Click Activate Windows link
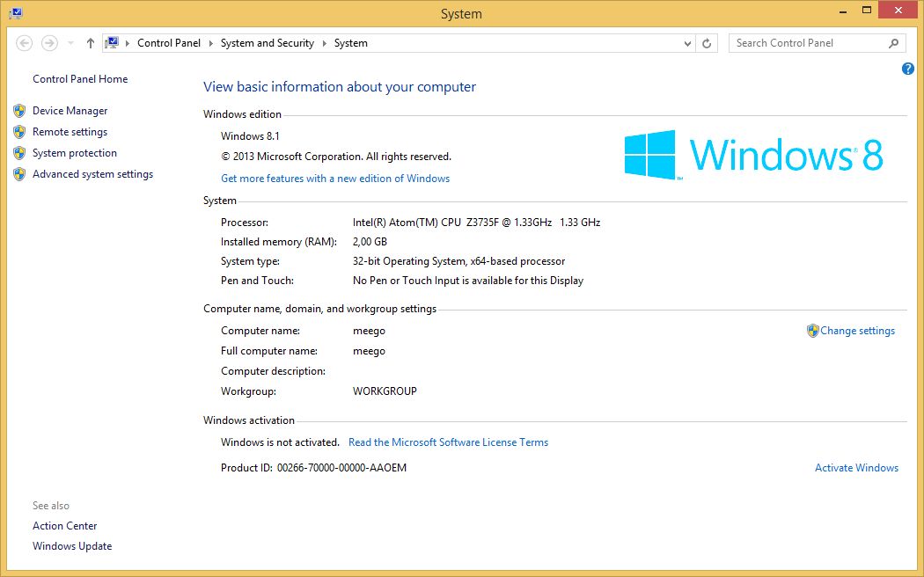The image size is (924, 577). coord(856,468)
